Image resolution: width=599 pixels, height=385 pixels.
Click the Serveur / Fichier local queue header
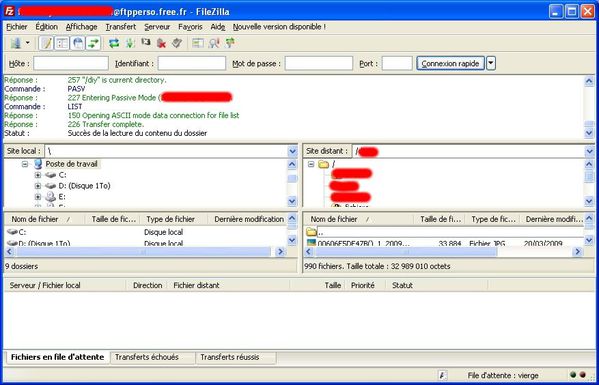(x=65, y=285)
